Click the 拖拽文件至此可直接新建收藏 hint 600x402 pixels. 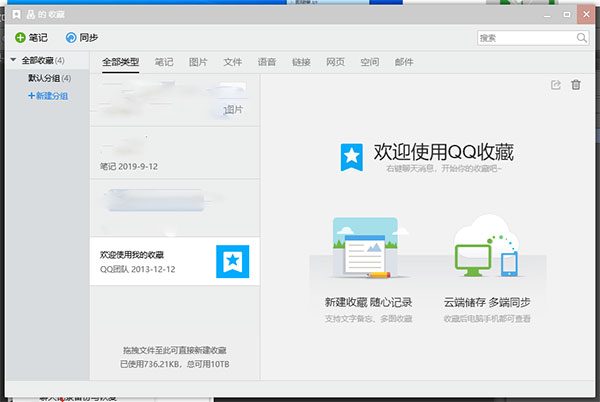tap(175, 350)
